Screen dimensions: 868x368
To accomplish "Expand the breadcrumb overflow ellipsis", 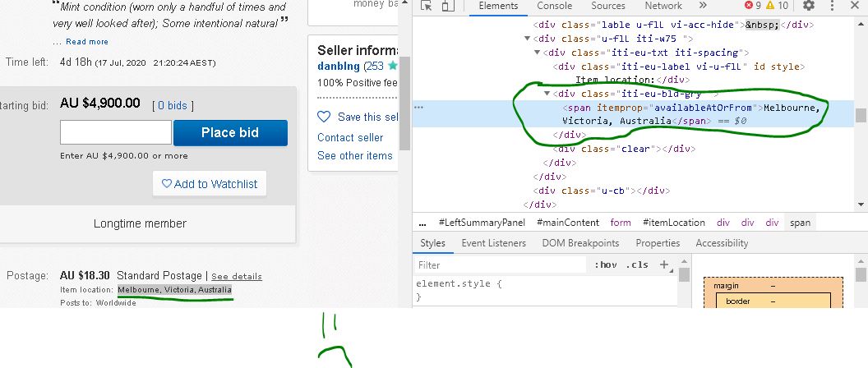I will pos(422,223).
